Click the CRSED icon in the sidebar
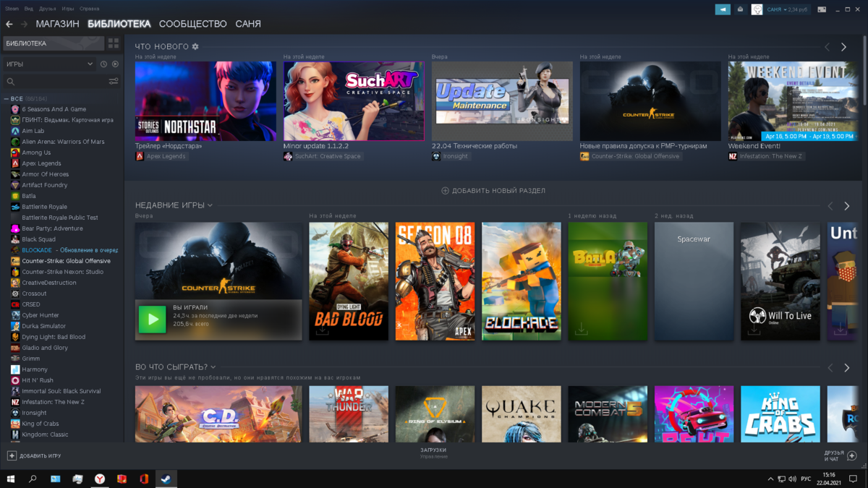The height and width of the screenshot is (488, 868). point(15,304)
